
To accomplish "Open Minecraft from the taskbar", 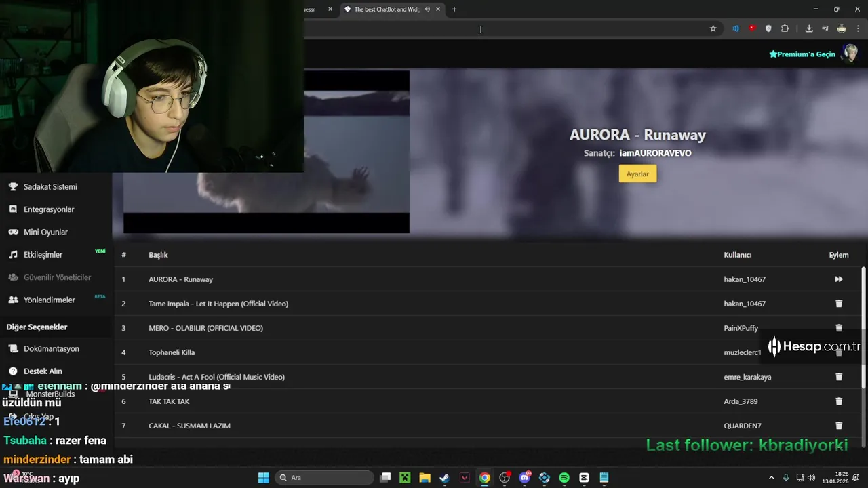I will point(405,478).
